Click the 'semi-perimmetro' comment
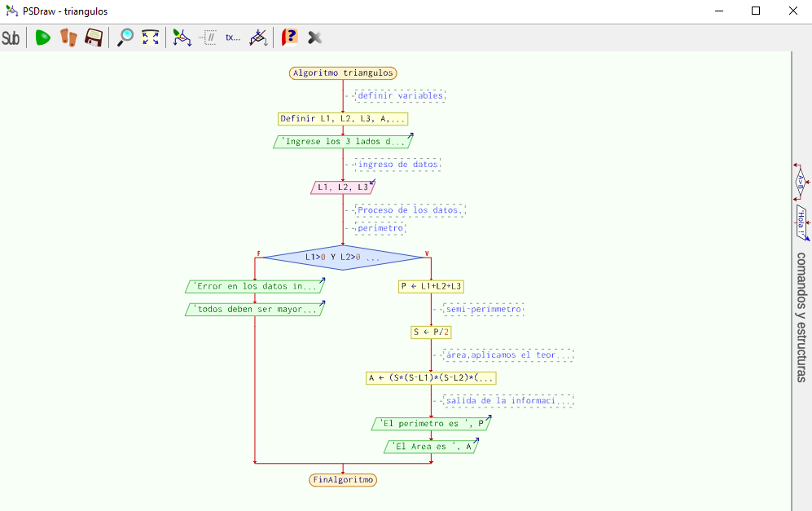812x511 pixels. pyautogui.click(x=484, y=310)
